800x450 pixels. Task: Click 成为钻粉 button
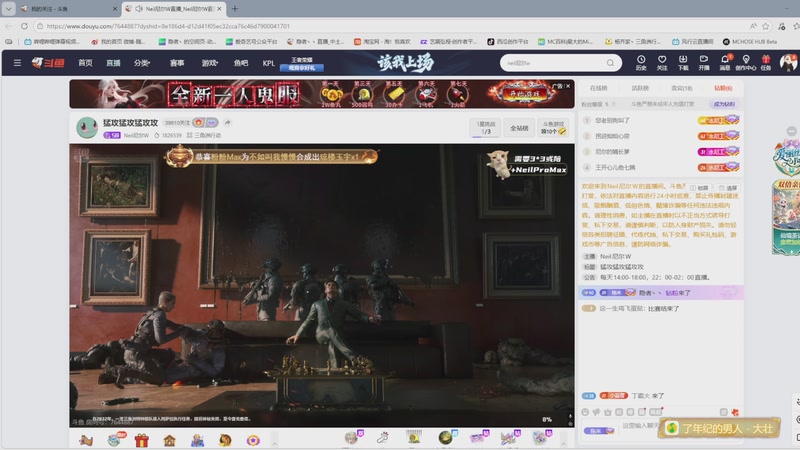point(723,104)
